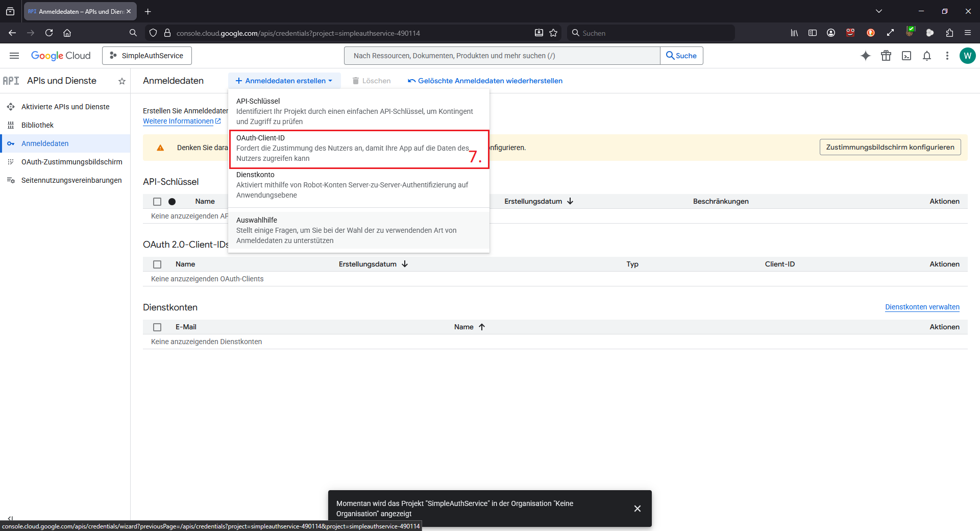Click the Google Cloud logo
The height and width of the screenshot is (531, 980).
(61, 56)
